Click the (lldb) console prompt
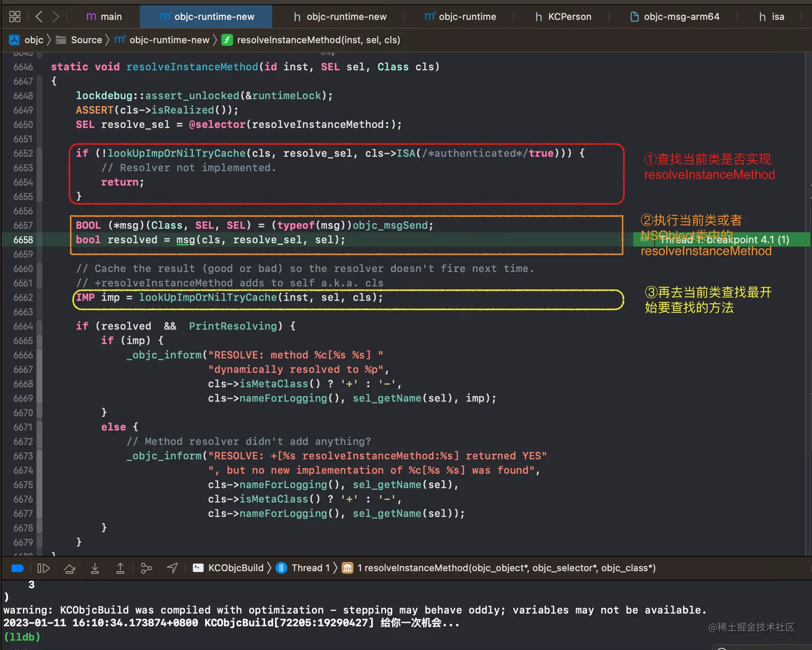The width and height of the screenshot is (812, 650). coord(22,637)
